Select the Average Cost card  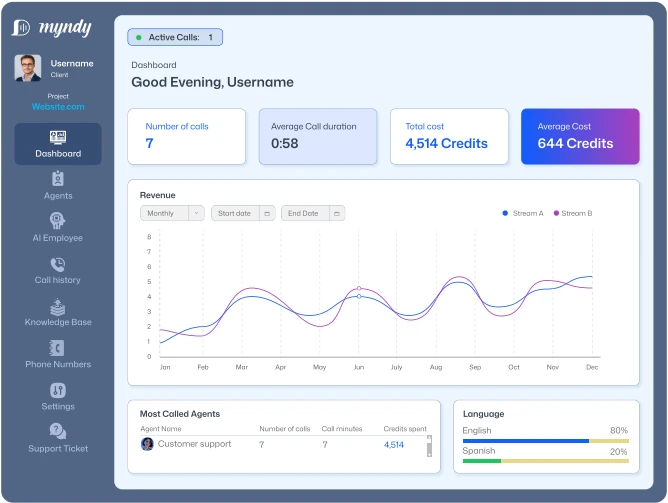(x=579, y=136)
